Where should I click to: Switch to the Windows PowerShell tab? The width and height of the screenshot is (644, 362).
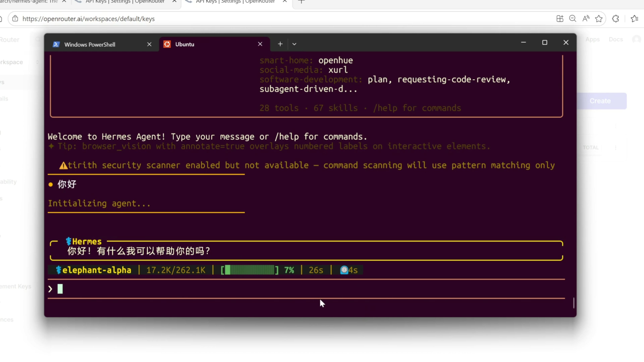pos(90,44)
